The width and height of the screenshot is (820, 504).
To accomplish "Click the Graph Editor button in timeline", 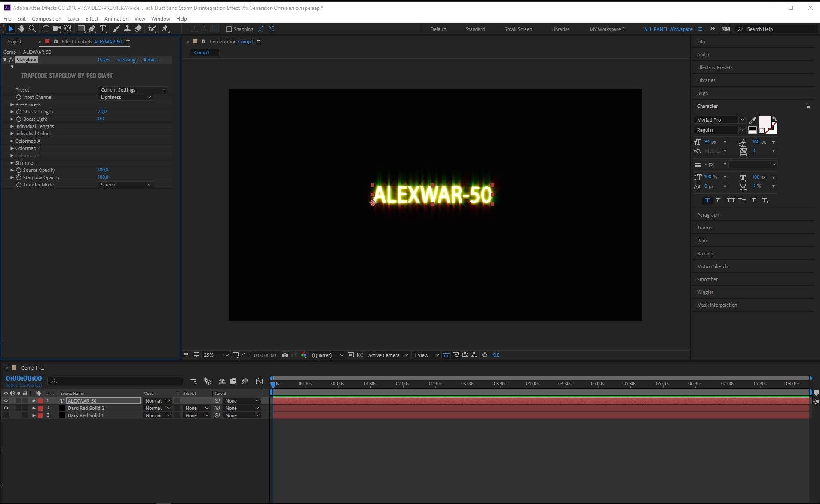I will [259, 381].
